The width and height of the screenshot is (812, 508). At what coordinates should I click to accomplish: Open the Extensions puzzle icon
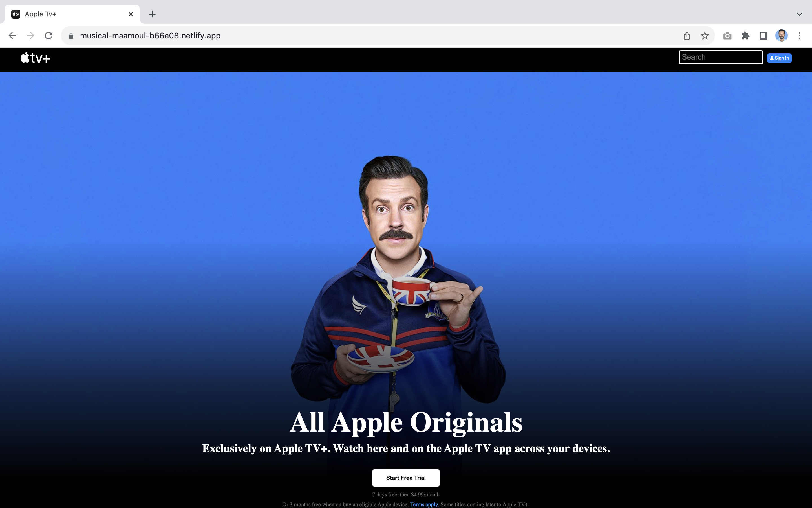click(x=745, y=36)
